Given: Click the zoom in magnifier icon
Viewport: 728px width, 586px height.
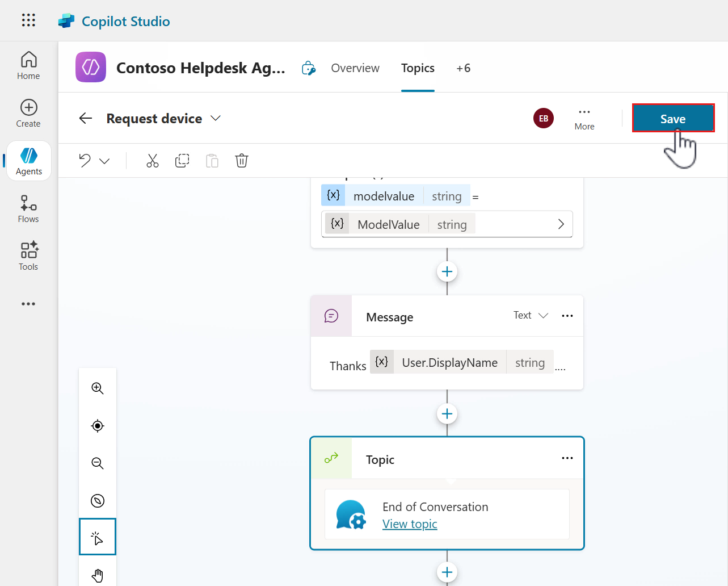Looking at the screenshot, I should pyautogui.click(x=98, y=388).
